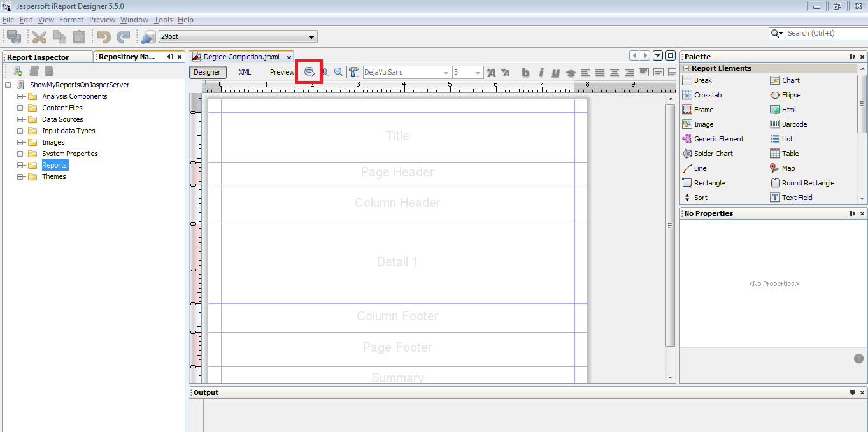Open the Tools menu
Viewport: 868px width, 432px height.
163,20
